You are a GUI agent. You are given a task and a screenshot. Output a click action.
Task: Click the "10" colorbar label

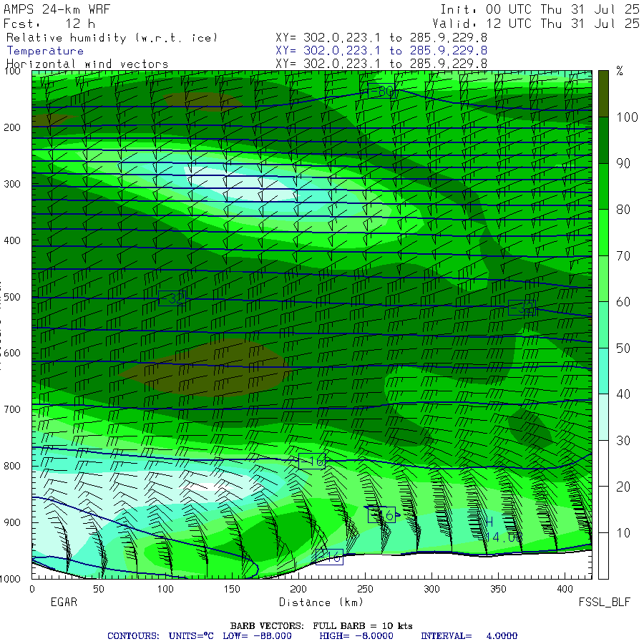[623, 533]
